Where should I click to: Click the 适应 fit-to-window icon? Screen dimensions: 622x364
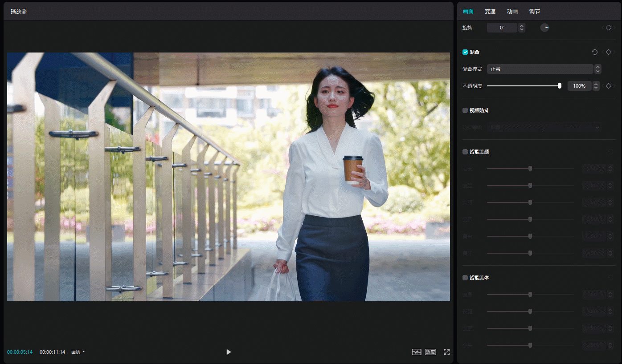[430, 352]
